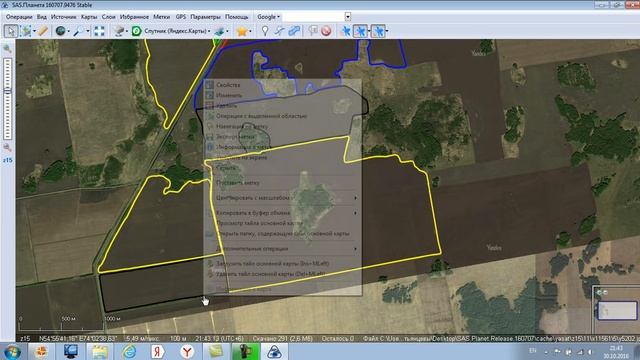Expand the globe source dropdown arrow
This screenshot has width=640, height=360.
(68, 31)
